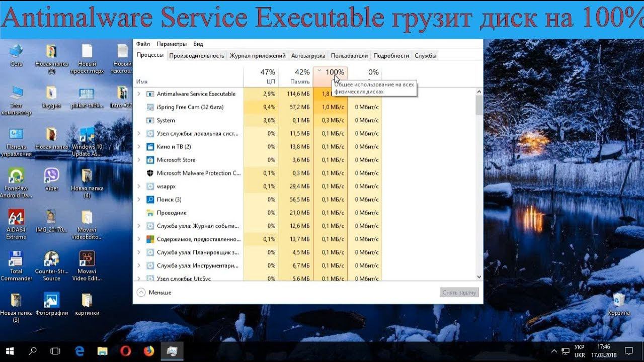The height and width of the screenshot is (362, 644).
Task: Open taskbar search magnifier
Action: (33, 350)
